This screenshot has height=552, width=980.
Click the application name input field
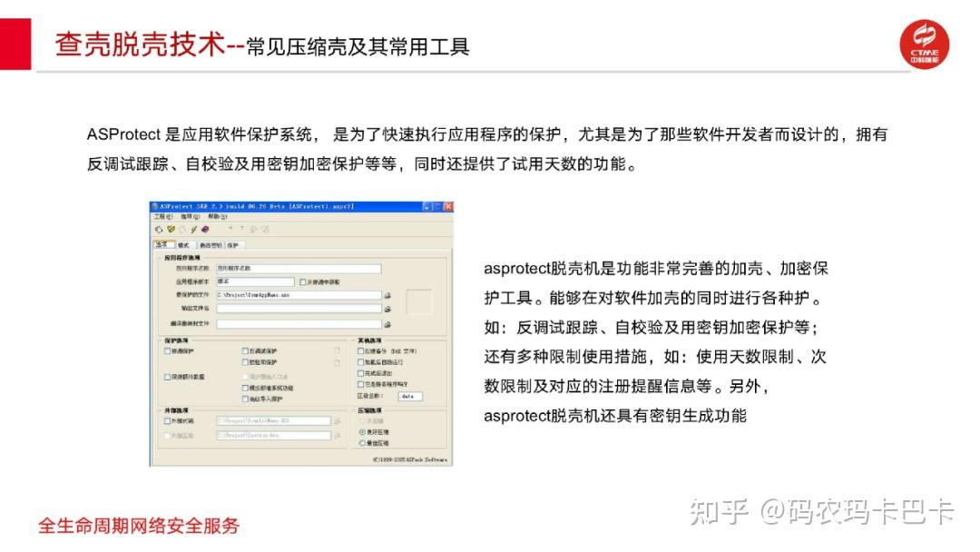[299, 268]
